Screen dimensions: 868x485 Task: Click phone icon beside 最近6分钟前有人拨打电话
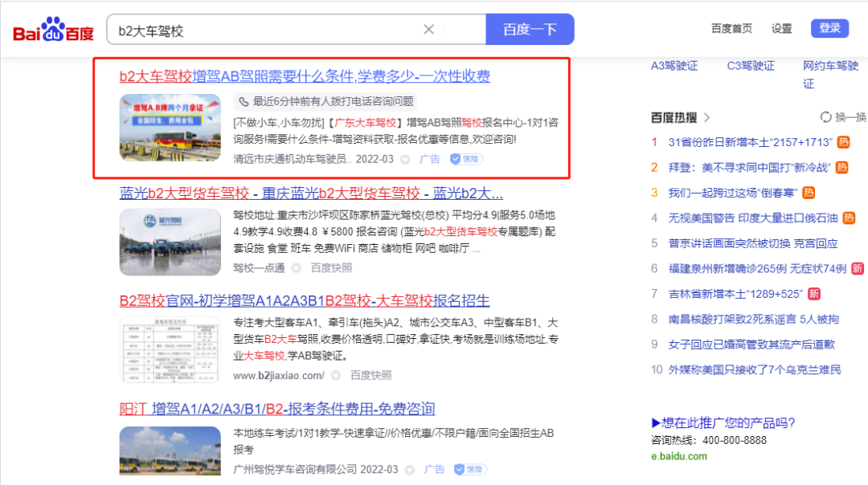244,102
